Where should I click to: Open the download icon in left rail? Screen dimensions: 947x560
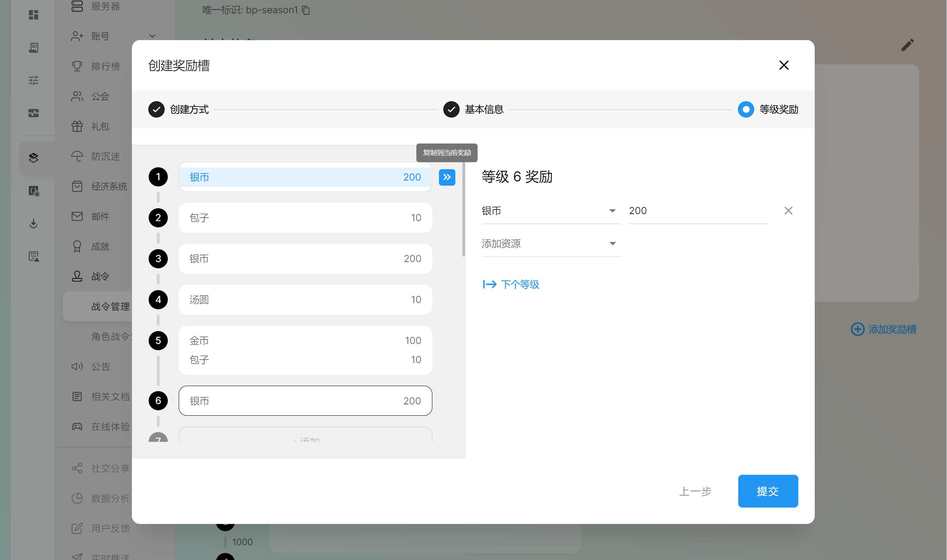[x=34, y=223]
